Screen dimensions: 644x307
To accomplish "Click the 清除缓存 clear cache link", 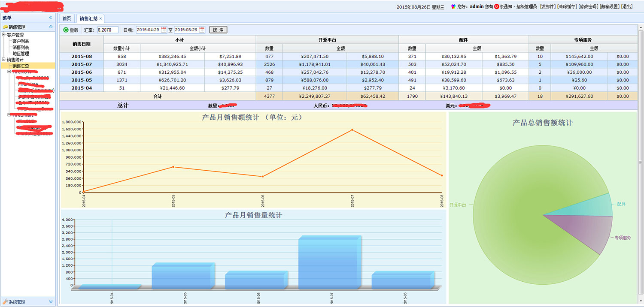I will [x=567, y=7].
